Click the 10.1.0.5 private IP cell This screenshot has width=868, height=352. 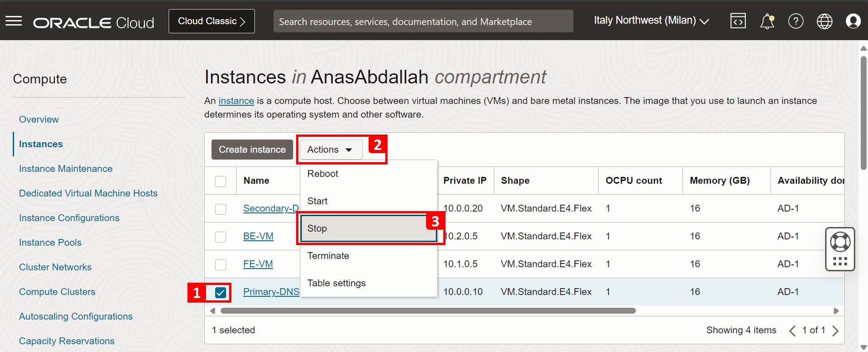point(460,264)
